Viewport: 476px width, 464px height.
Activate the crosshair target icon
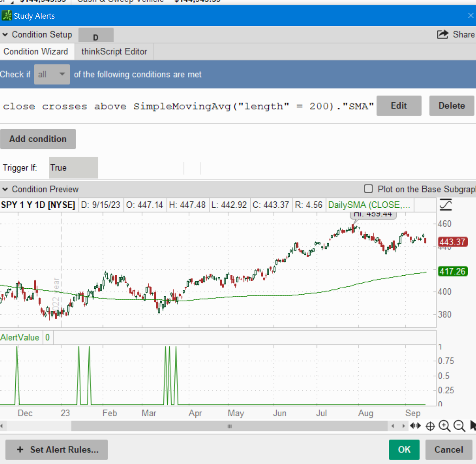click(430, 426)
